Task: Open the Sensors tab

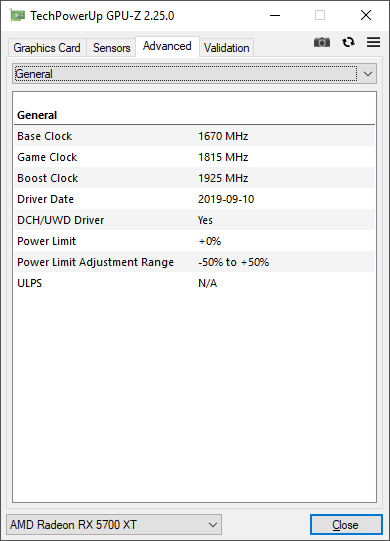Action: [111, 48]
